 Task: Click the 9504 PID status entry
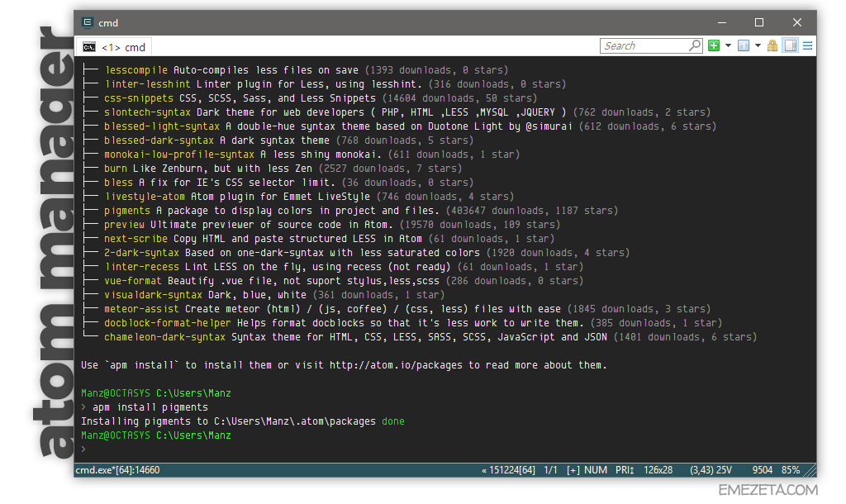click(763, 470)
